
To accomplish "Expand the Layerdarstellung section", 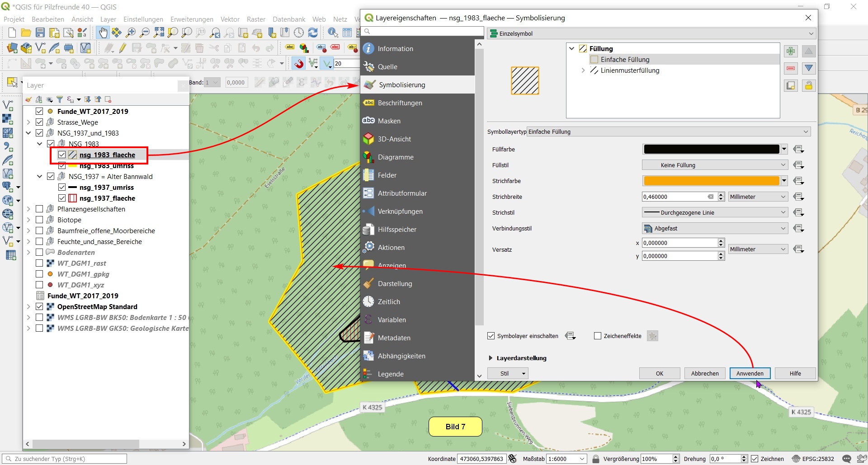I will coord(491,358).
